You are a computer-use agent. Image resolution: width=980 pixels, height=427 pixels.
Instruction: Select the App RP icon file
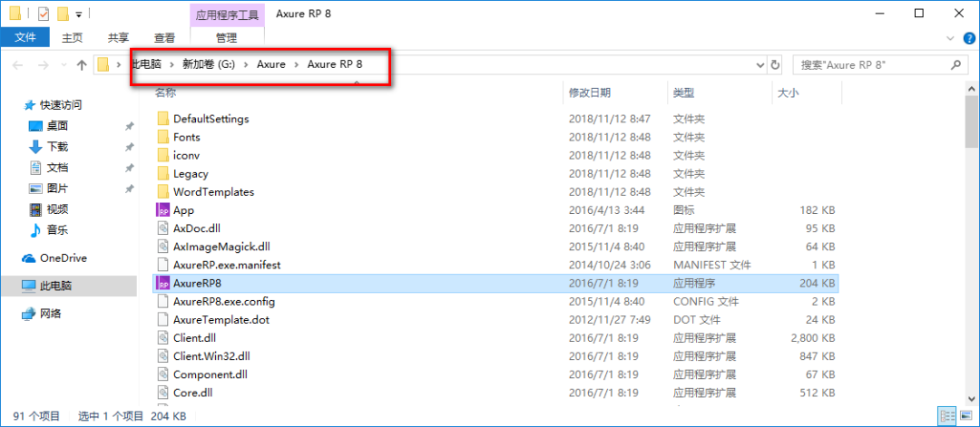click(163, 209)
